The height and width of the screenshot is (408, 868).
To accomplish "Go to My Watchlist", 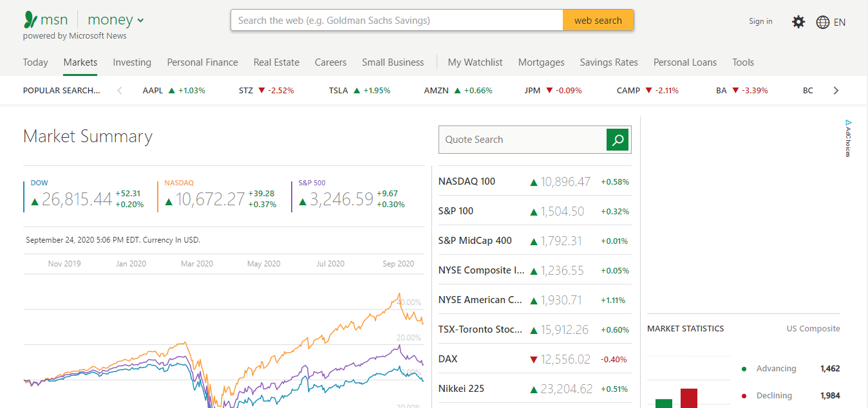I will point(475,62).
